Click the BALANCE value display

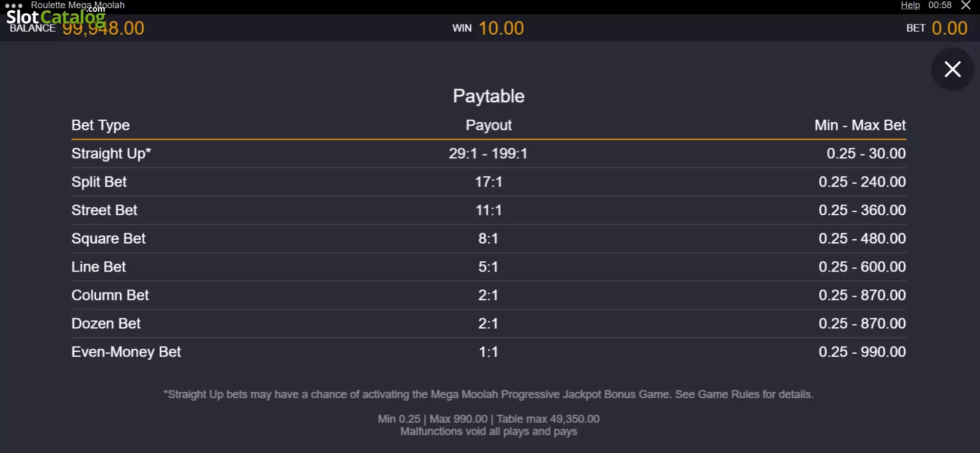(103, 28)
